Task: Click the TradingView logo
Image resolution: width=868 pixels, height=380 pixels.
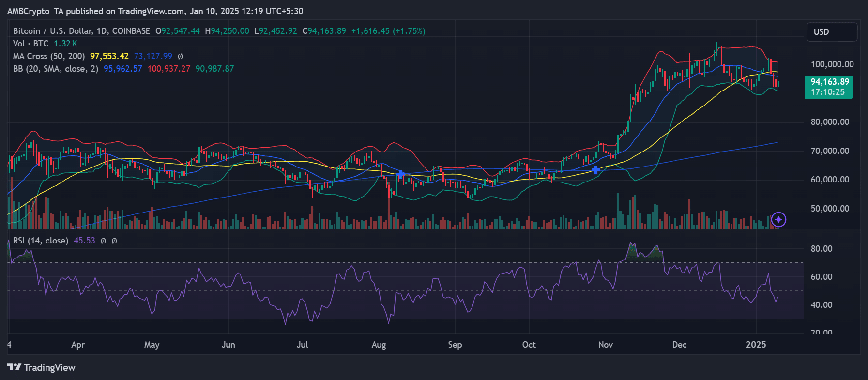Action: pyautogui.click(x=42, y=367)
